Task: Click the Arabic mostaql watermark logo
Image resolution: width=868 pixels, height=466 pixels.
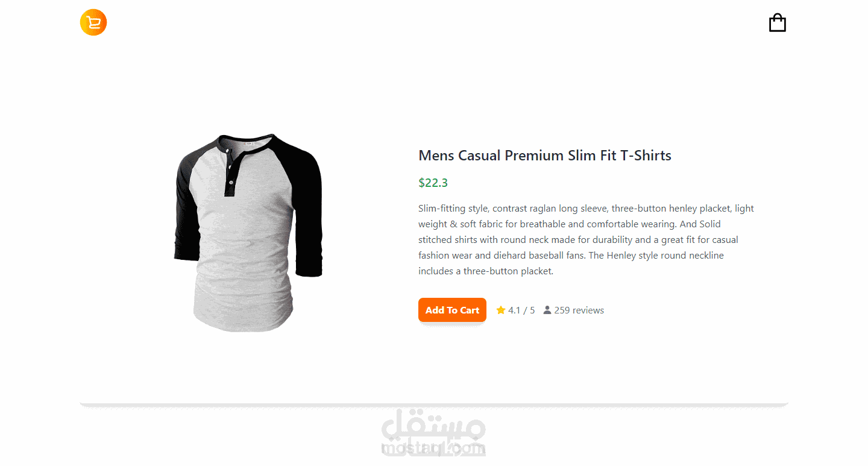Action: pyautogui.click(x=433, y=425)
